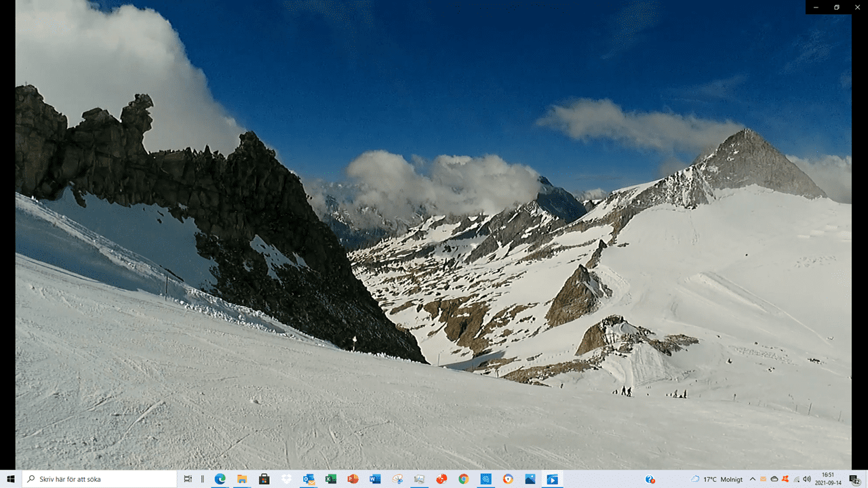This screenshot has width=868, height=488.
Task: Launch Word from the taskbar
Action: pyautogui.click(x=375, y=479)
